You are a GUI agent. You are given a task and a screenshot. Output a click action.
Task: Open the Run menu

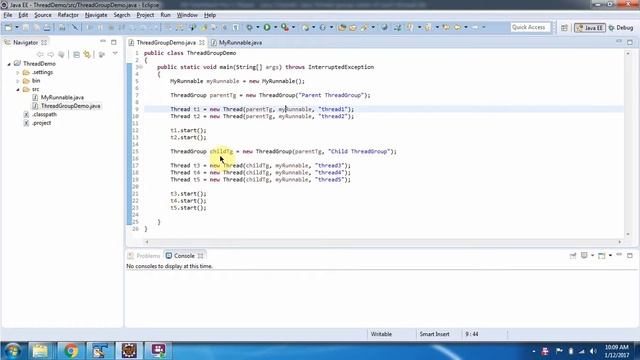[x=165, y=15]
